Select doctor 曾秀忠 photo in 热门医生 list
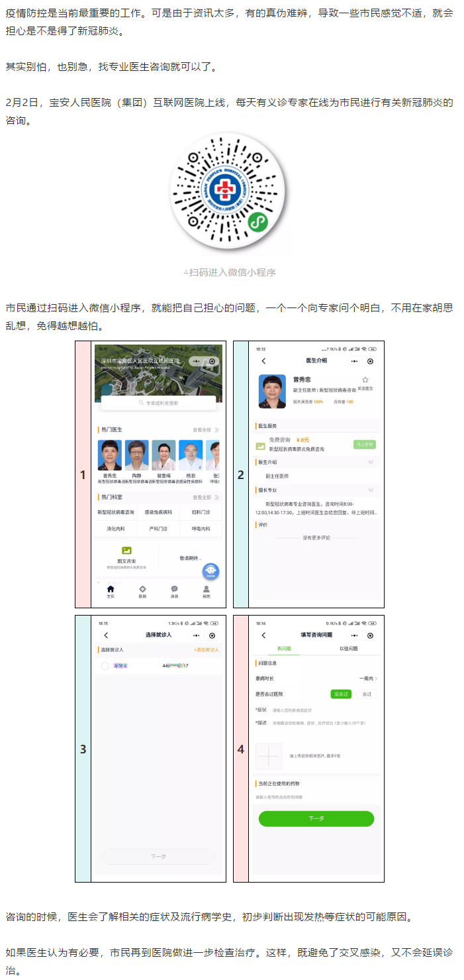Image resolution: width=464 pixels, height=980 pixels. (109, 455)
